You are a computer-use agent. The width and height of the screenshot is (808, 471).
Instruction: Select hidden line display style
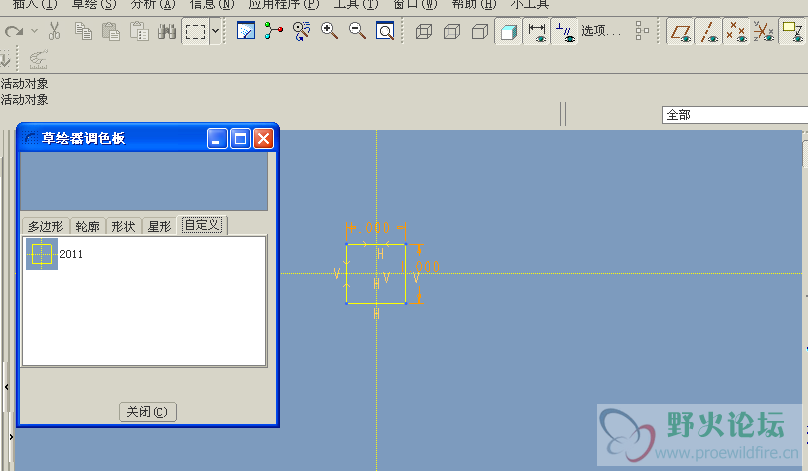click(452, 31)
